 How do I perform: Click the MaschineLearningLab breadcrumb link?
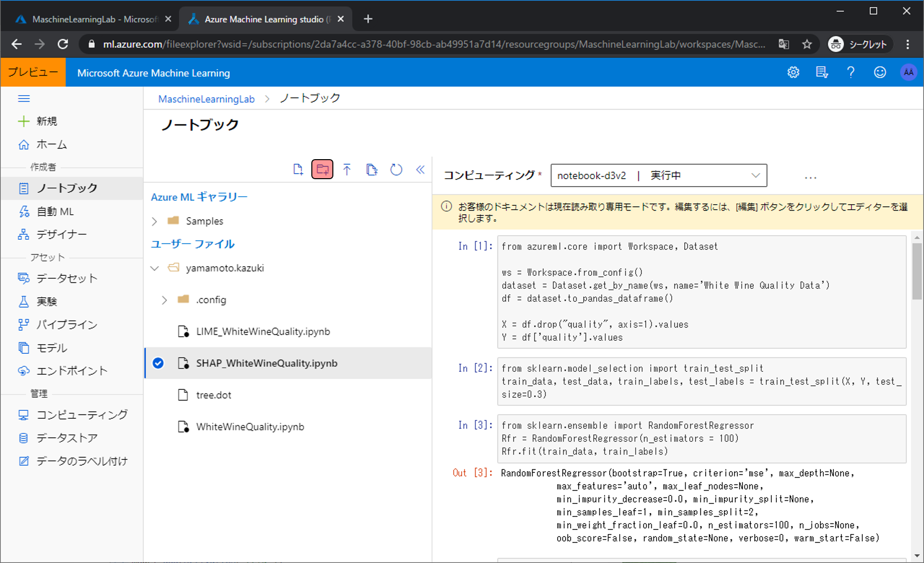[206, 99]
